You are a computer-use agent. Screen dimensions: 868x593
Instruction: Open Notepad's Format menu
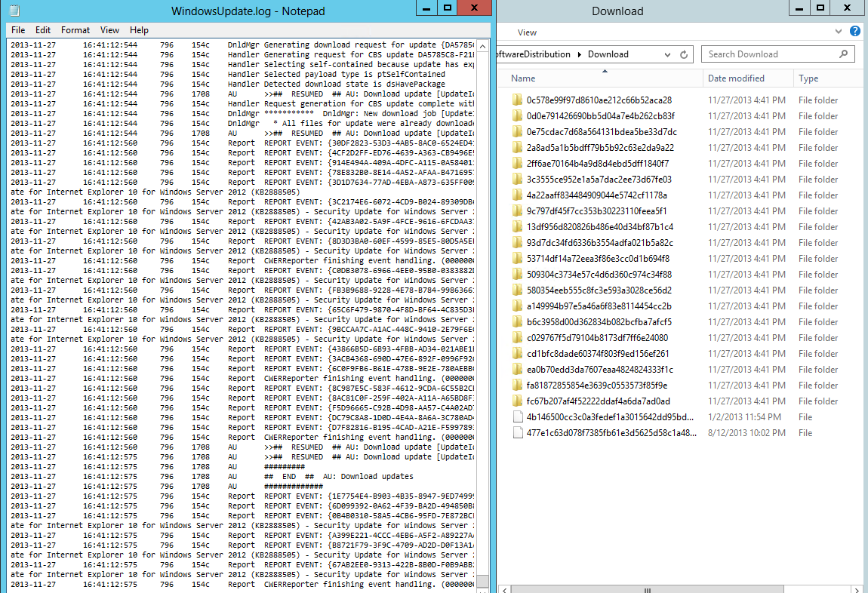[75, 30]
